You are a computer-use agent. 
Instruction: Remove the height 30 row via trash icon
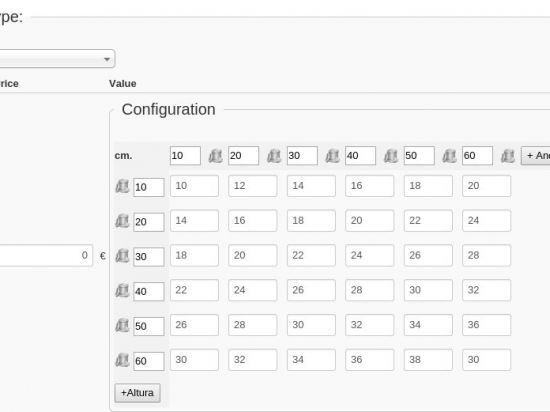coord(122,256)
